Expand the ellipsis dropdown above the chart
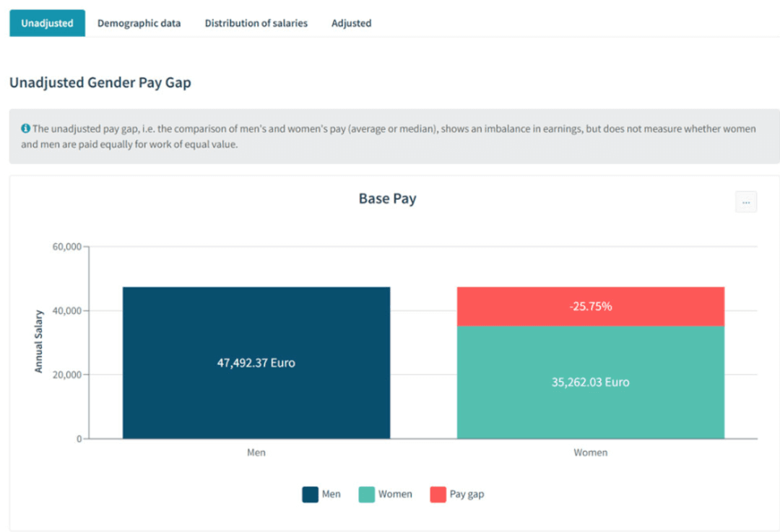Image resolution: width=780 pixels, height=532 pixels. coord(745,202)
